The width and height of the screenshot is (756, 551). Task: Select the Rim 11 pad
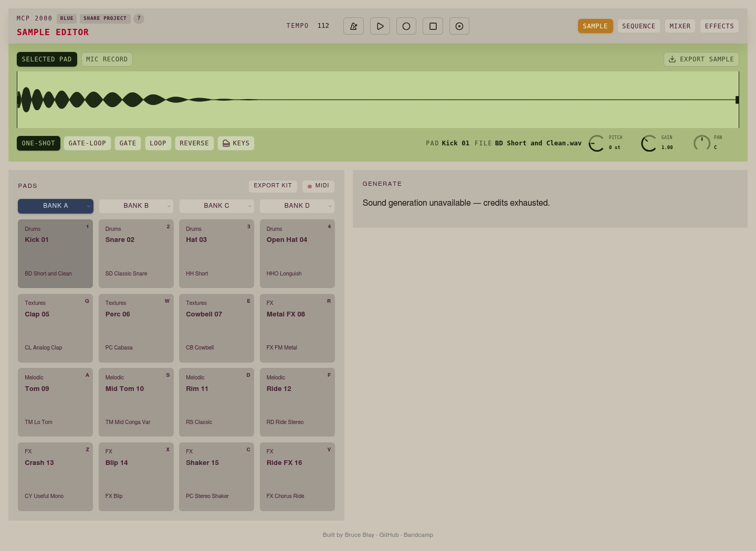click(x=217, y=402)
